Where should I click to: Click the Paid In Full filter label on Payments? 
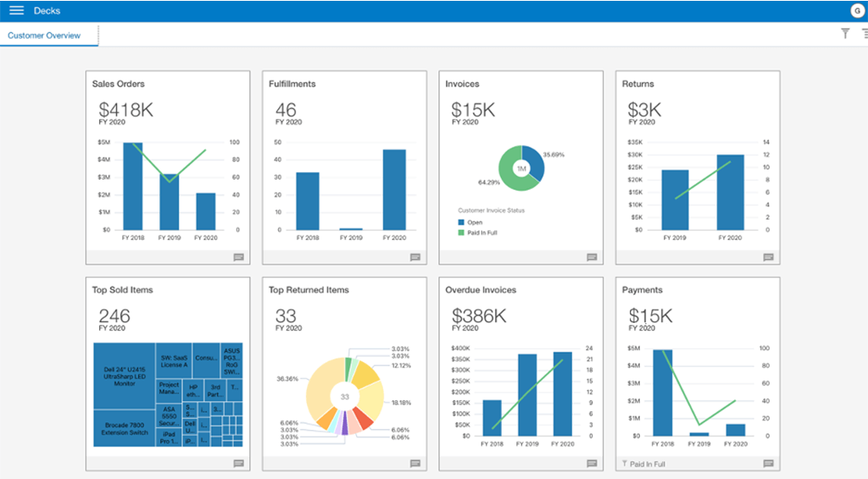[647, 465]
